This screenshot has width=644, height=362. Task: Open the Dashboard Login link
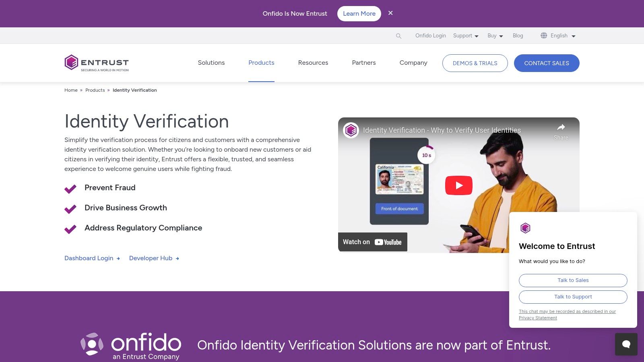[89, 258]
